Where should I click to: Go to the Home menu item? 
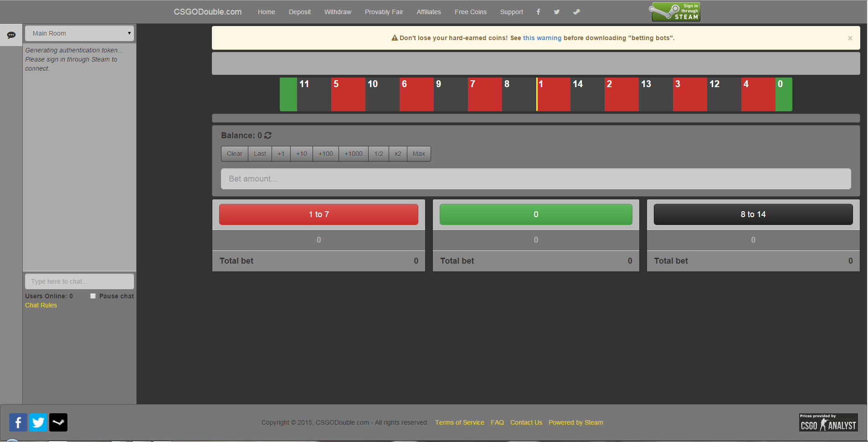click(266, 12)
